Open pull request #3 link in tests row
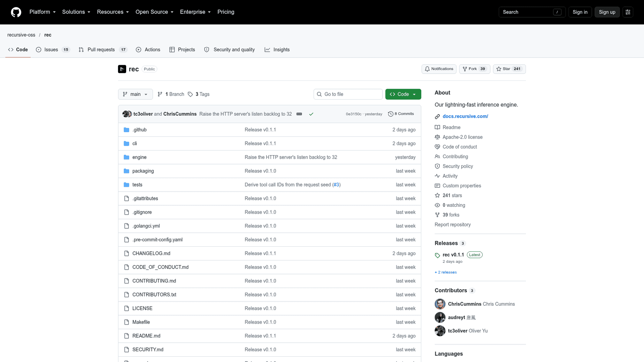The width and height of the screenshot is (644, 362). tap(336, 185)
